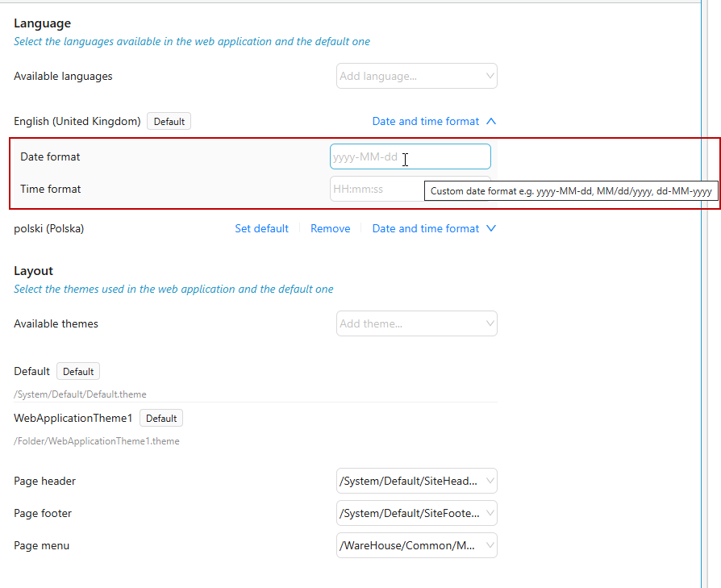Screen dimensions: 721x588
Task: Click the English (United Kingdom) language label
Action: tap(77, 121)
